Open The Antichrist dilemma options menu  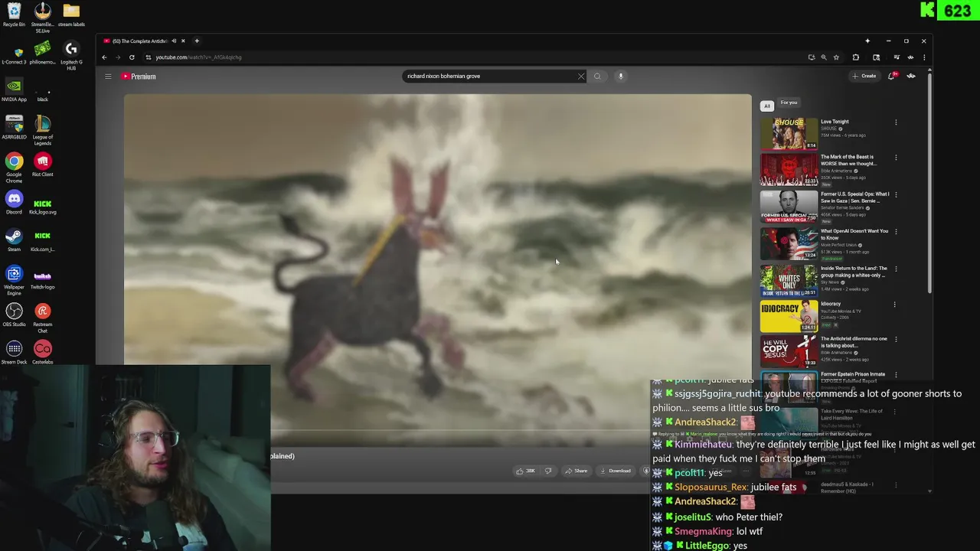coord(896,340)
